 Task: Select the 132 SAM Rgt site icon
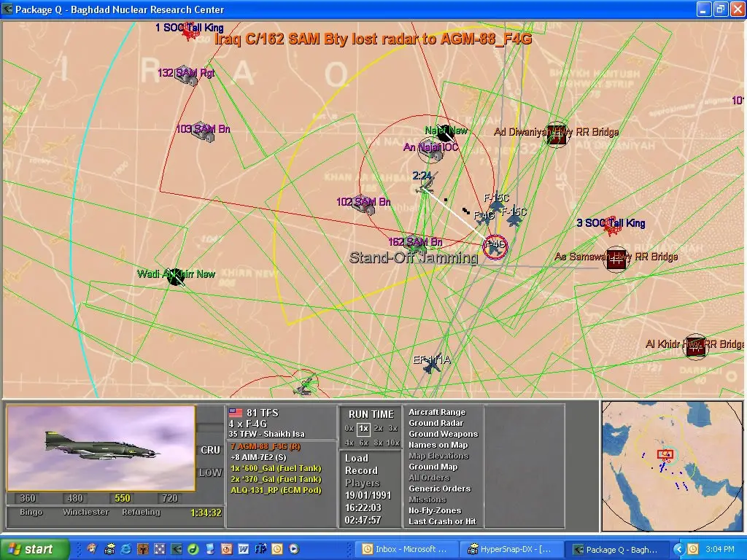click(x=188, y=77)
